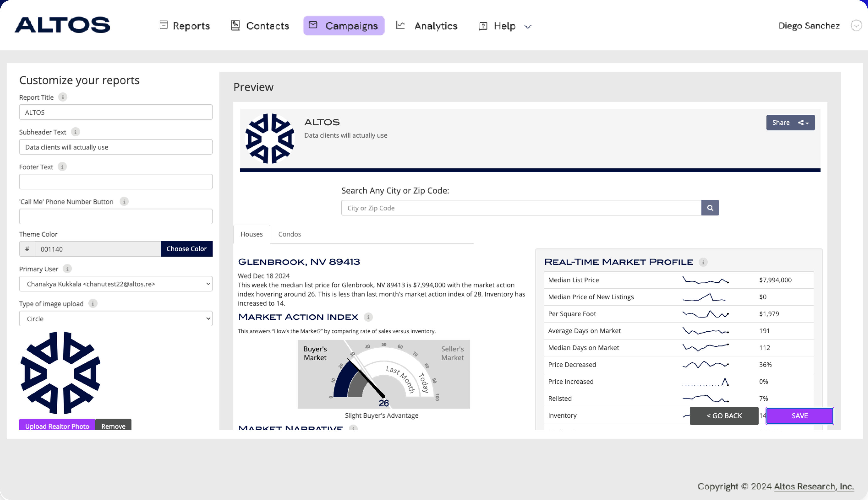The image size is (868, 500).
Task: Select the Primary User dropdown
Action: click(116, 284)
